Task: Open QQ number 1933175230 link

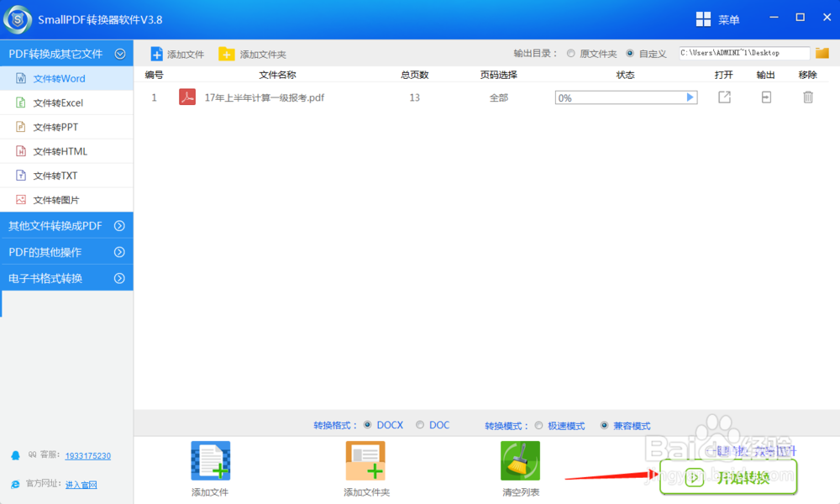Action: [x=88, y=456]
